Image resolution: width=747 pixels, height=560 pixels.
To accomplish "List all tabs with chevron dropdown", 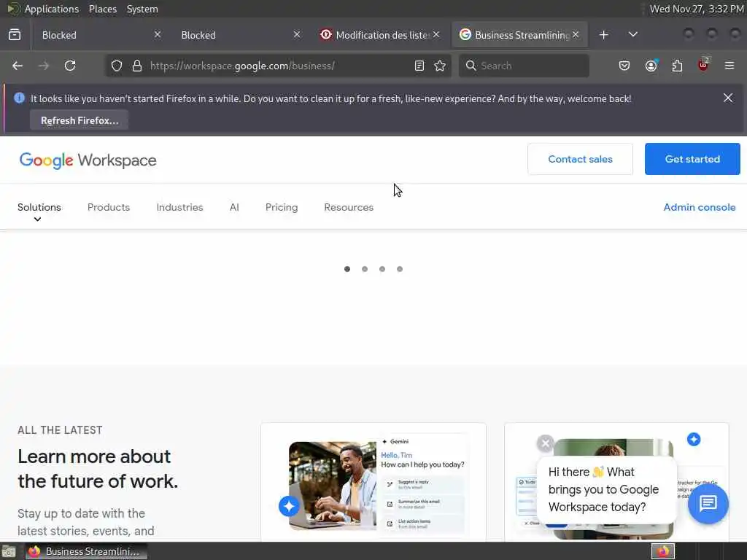I will pyautogui.click(x=632, y=35).
